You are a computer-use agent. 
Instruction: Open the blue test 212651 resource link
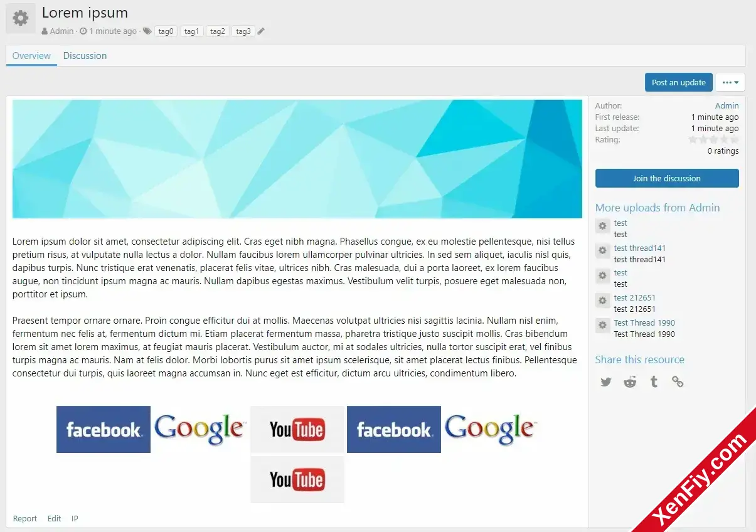tap(635, 297)
